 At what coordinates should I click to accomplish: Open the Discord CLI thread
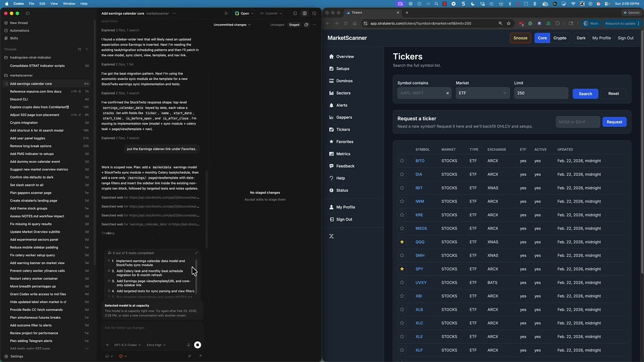tap(19, 99)
